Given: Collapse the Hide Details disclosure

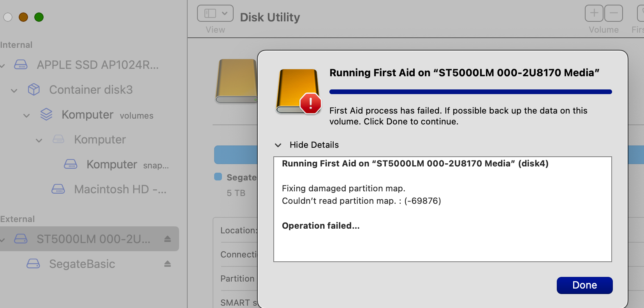Looking at the screenshot, I should coord(278,145).
